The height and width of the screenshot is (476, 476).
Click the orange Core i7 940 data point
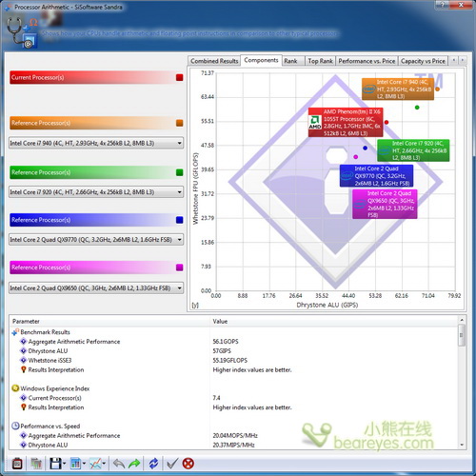click(x=437, y=89)
